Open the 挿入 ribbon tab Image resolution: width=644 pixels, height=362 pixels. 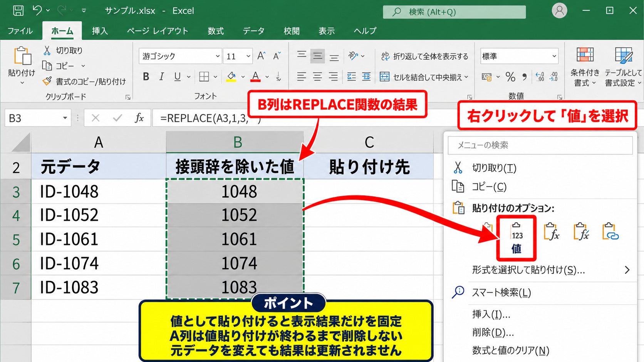100,31
